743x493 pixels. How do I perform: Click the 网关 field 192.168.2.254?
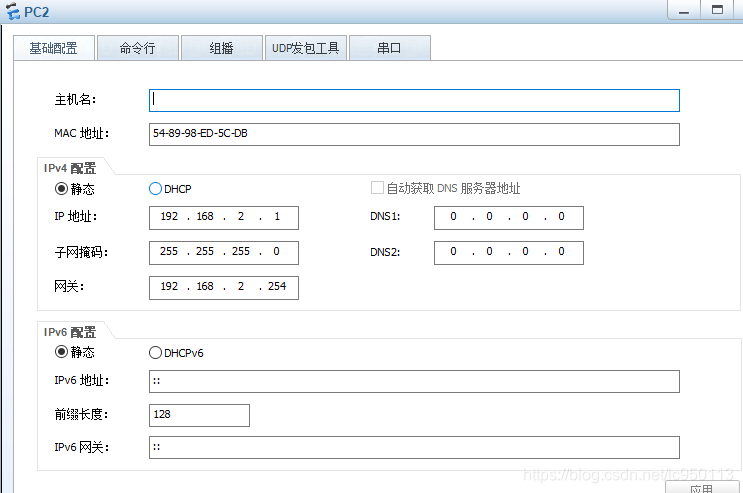pos(224,288)
